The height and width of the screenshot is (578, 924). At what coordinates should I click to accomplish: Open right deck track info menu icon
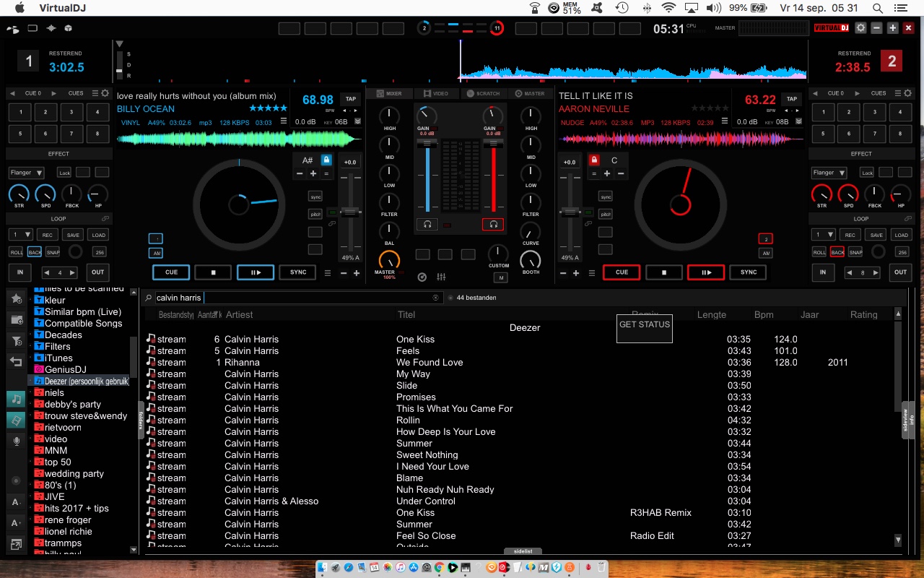click(725, 121)
